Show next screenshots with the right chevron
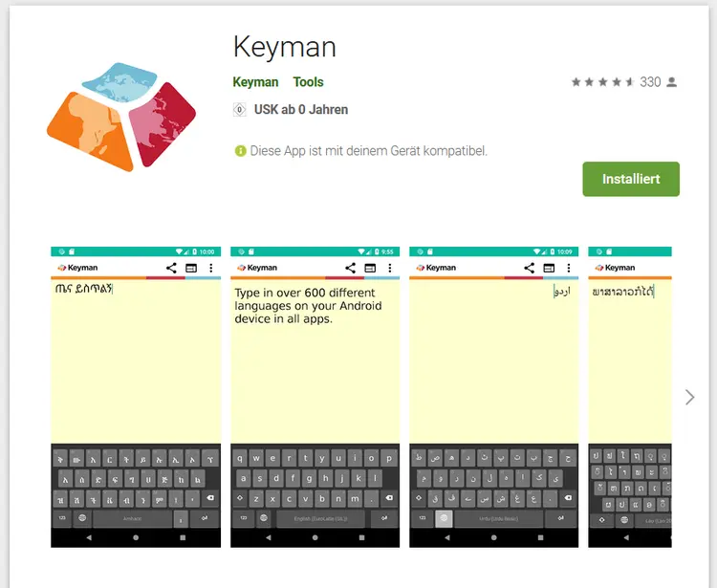The height and width of the screenshot is (588, 717). [x=690, y=397]
